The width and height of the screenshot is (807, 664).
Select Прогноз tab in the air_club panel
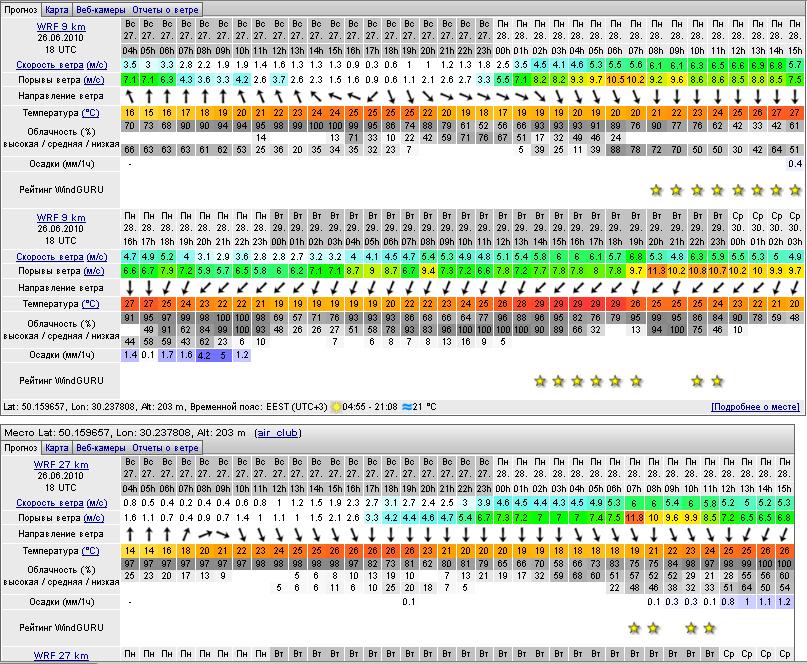(x=21, y=448)
